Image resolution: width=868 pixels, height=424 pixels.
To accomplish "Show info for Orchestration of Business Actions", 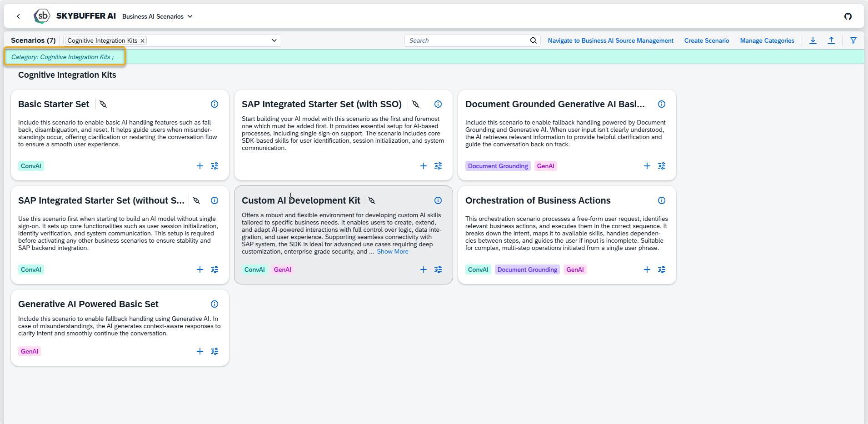I will click(x=662, y=200).
